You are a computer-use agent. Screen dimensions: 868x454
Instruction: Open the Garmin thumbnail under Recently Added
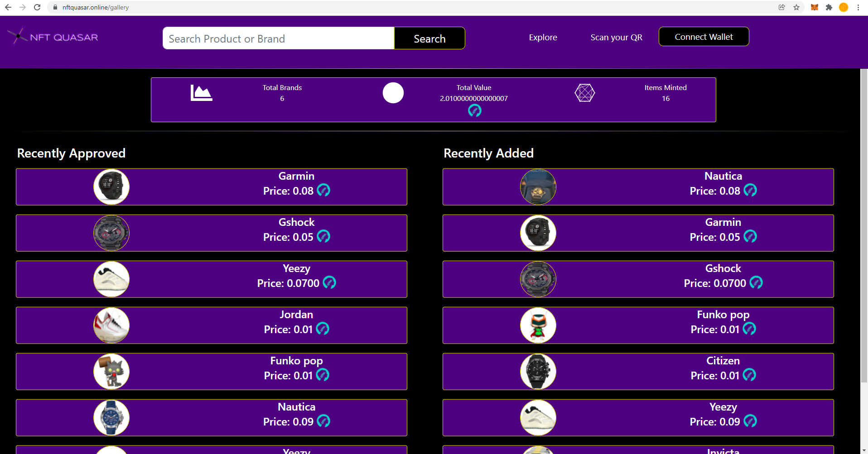[x=538, y=233]
